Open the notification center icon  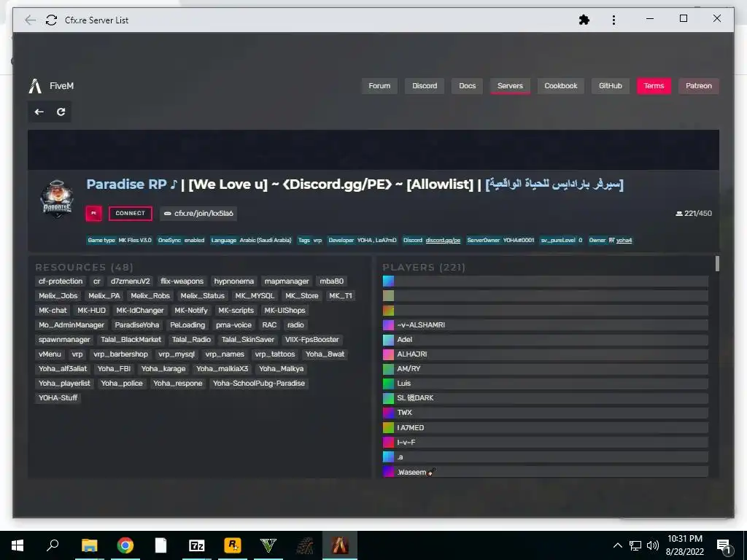click(x=724, y=545)
